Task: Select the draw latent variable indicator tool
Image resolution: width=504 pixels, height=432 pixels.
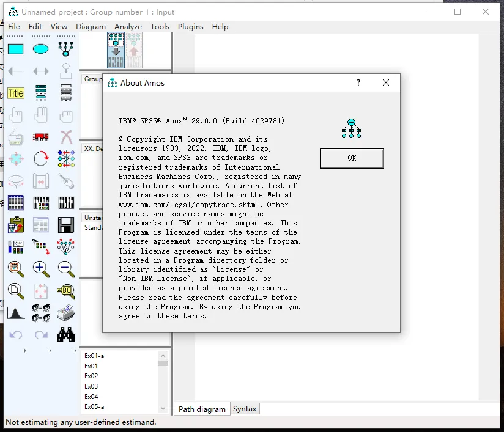Action: [66, 49]
